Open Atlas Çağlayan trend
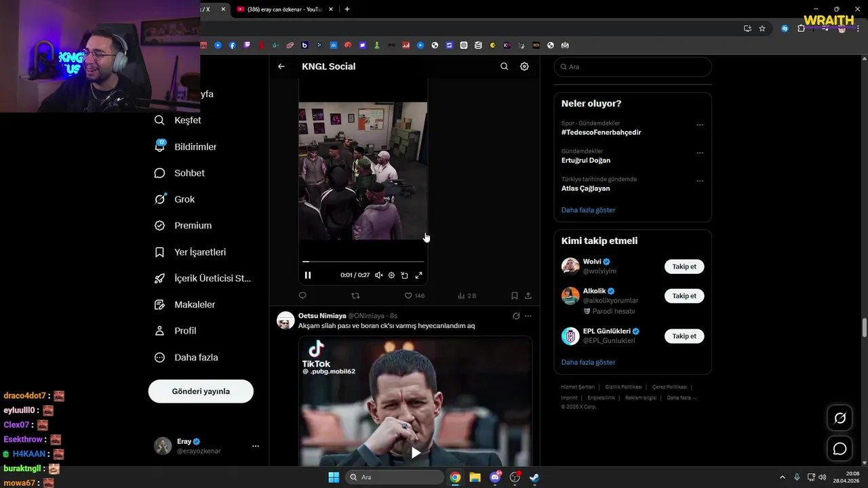Viewport: 868px width, 488px height. (x=585, y=188)
